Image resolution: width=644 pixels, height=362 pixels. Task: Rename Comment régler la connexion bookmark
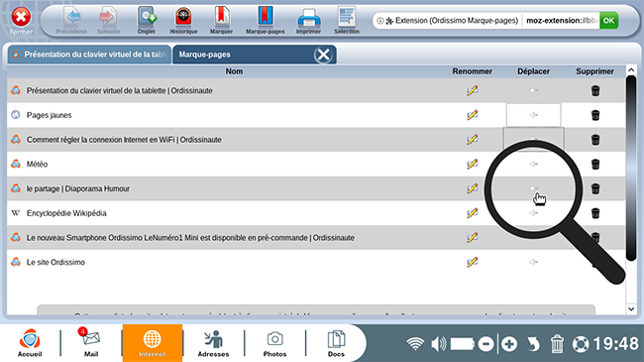click(473, 140)
